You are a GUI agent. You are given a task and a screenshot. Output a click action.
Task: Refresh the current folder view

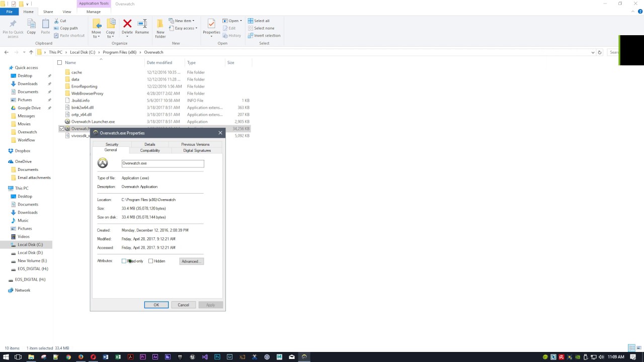click(599, 52)
